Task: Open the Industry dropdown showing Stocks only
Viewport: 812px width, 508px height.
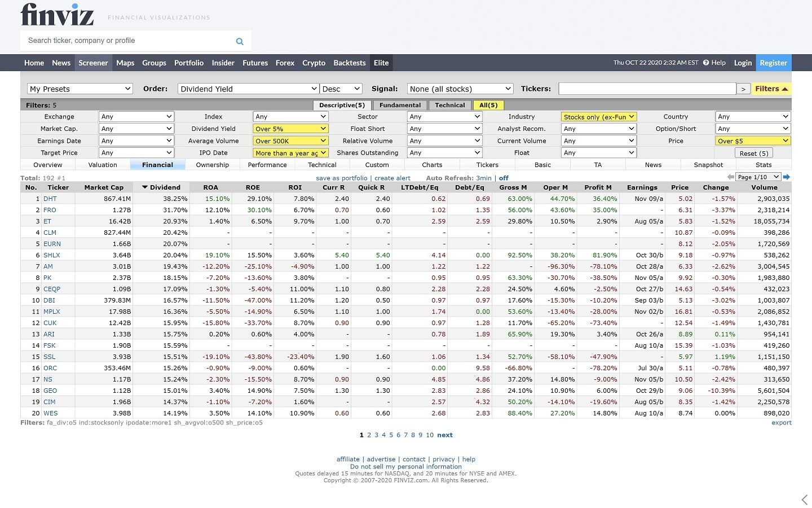Action: 598,116
